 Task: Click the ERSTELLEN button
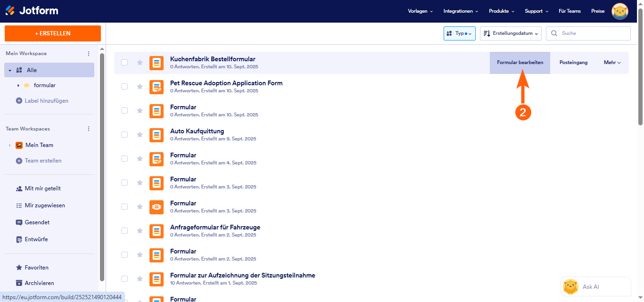click(x=53, y=33)
